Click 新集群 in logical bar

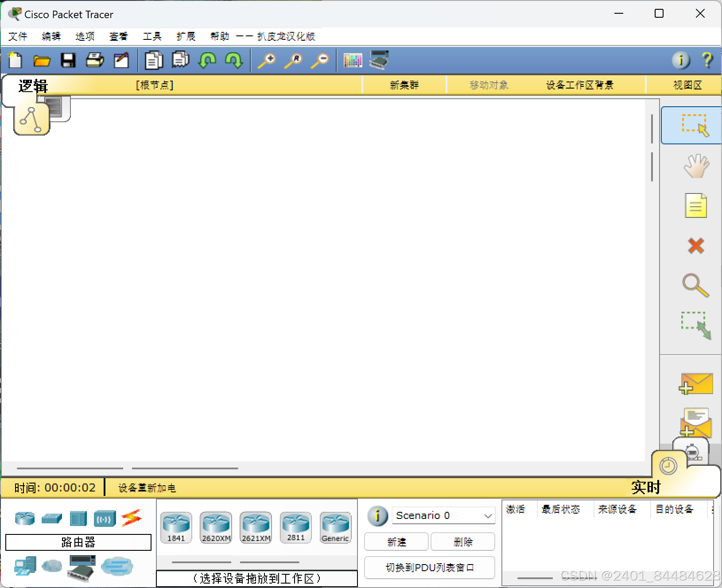click(x=404, y=85)
